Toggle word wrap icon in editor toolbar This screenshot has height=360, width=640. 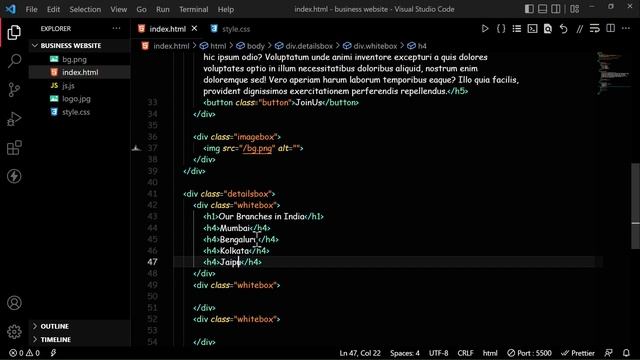tap(595, 29)
